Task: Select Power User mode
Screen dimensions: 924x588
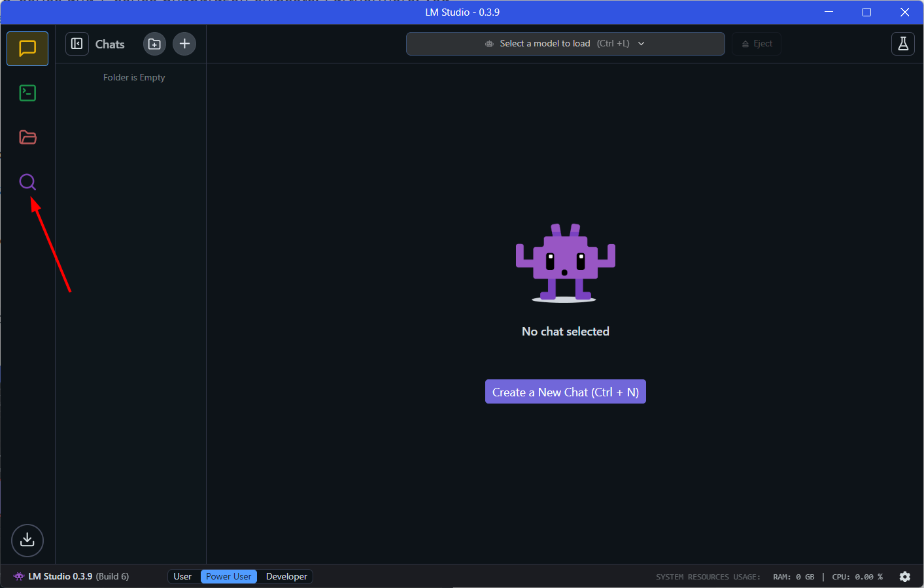Action: (228, 576)
